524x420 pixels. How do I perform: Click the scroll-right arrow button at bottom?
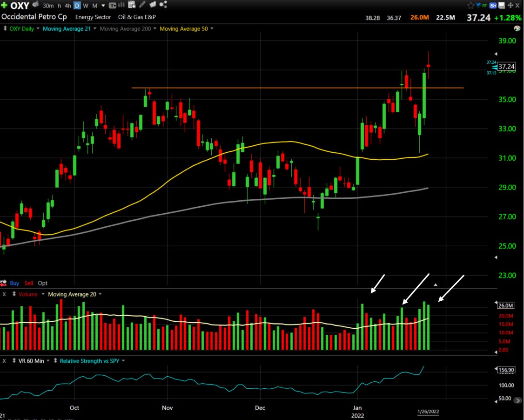pos(517,400)
